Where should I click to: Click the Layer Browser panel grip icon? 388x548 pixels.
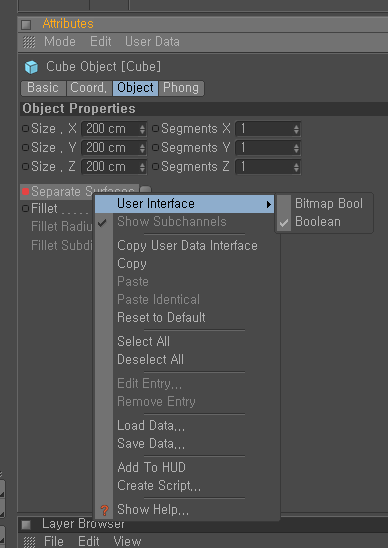click(26, 525)
